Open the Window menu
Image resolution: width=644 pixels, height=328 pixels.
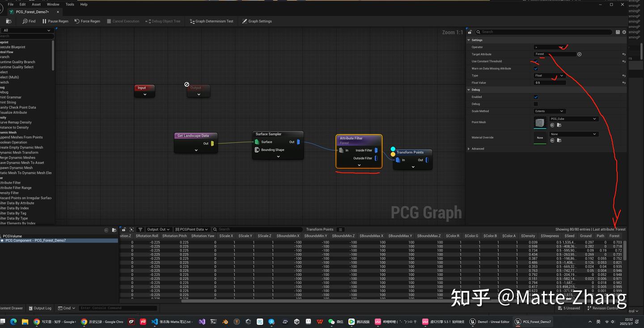[53, 4]
